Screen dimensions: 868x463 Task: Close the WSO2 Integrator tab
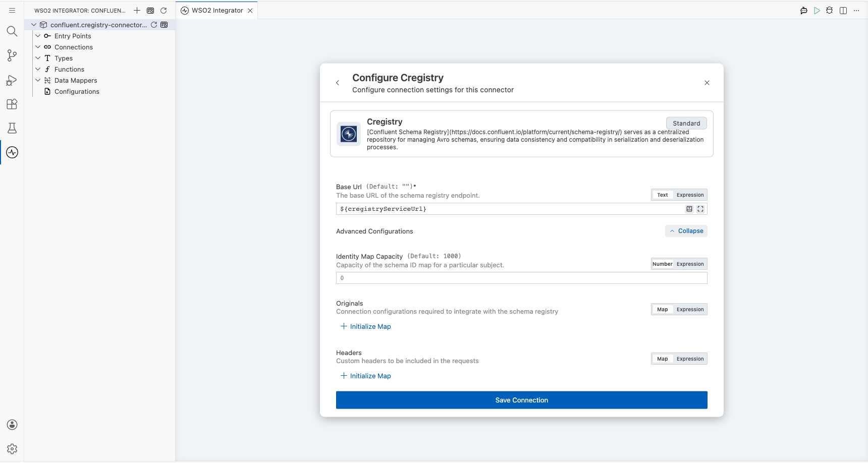coord(250,11)
